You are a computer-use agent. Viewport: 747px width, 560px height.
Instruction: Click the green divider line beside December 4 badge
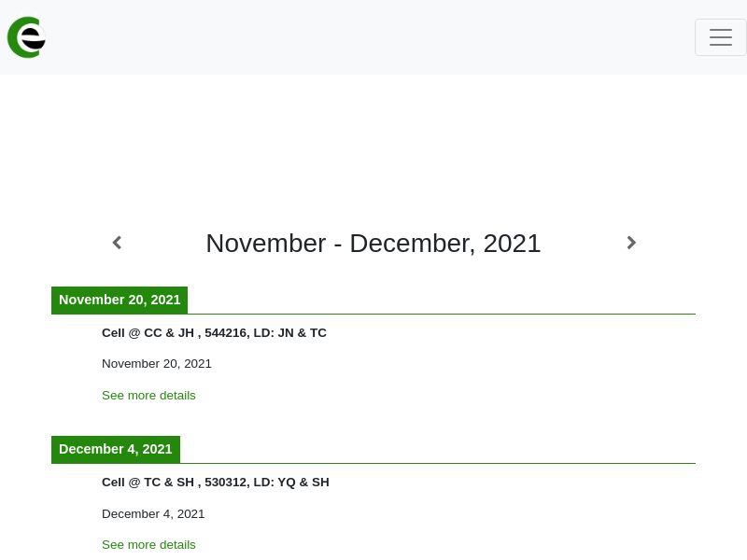[438, 463]
